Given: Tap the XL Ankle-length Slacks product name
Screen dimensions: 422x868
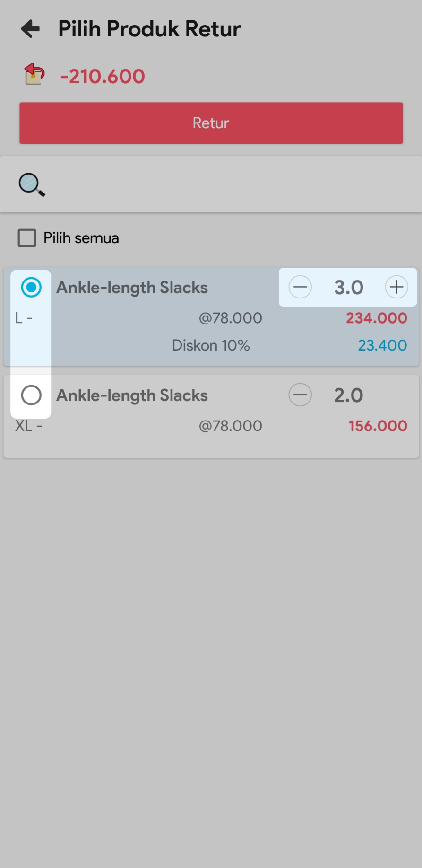Looking at the screenshot, I should pos(132,395).
